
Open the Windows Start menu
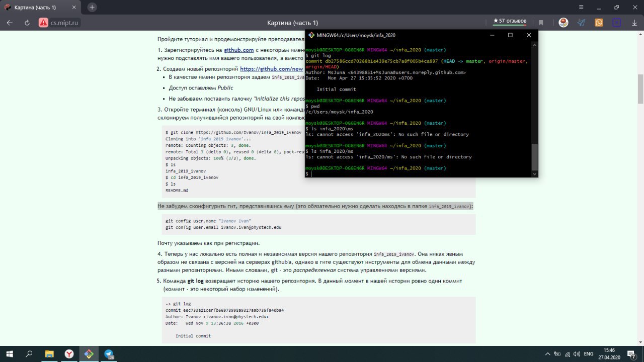[9, 354]
